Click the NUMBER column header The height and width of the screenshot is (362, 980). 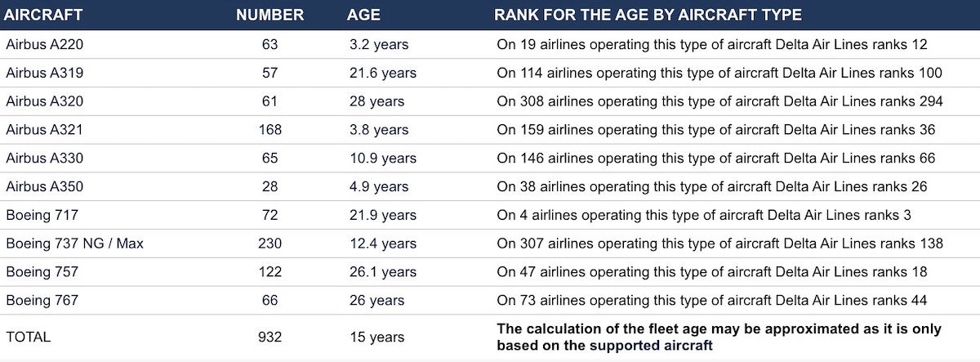point(269,15)
